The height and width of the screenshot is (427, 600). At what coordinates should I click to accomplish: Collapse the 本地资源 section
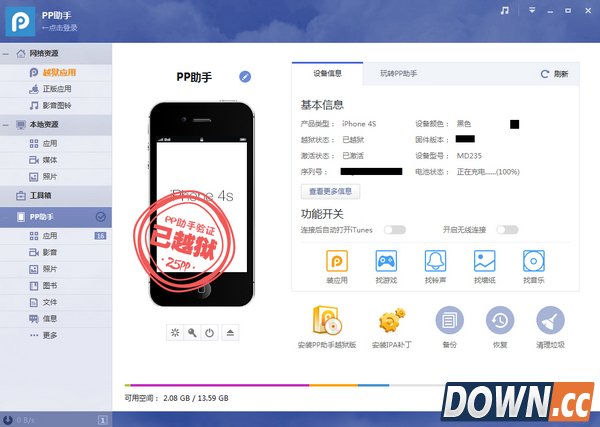6,125
